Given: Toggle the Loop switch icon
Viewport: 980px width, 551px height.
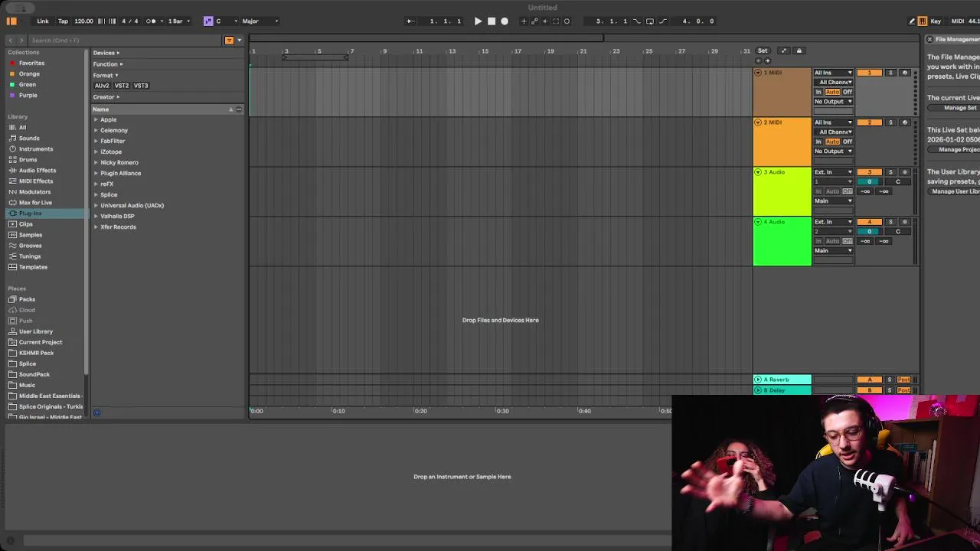Looking at the screenshot, I should (x=650, y=21).
